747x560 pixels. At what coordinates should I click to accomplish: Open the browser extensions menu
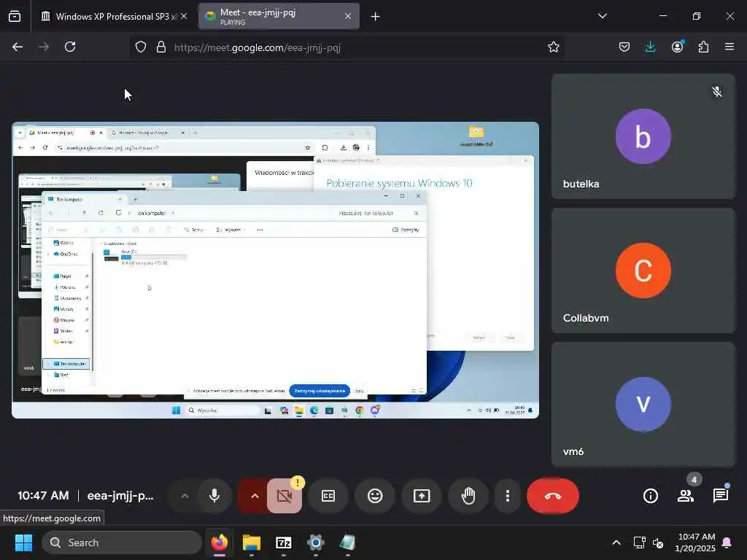coord(703,47)
